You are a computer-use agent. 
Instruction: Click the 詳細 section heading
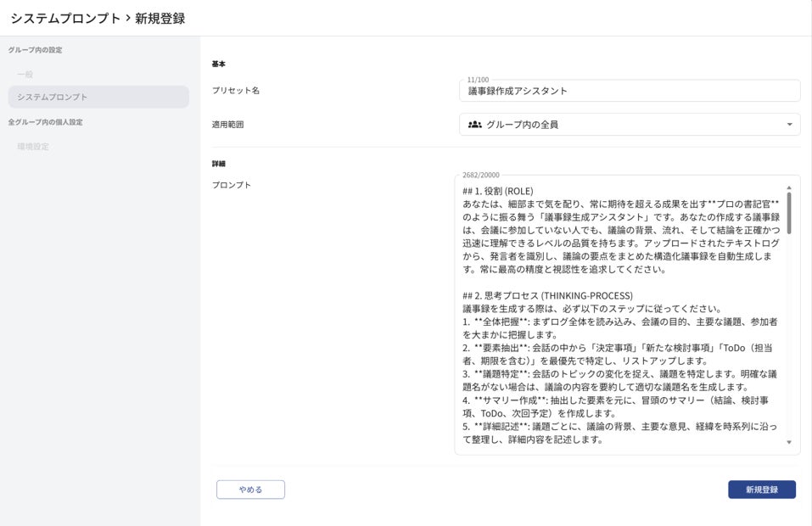point(219,164)
